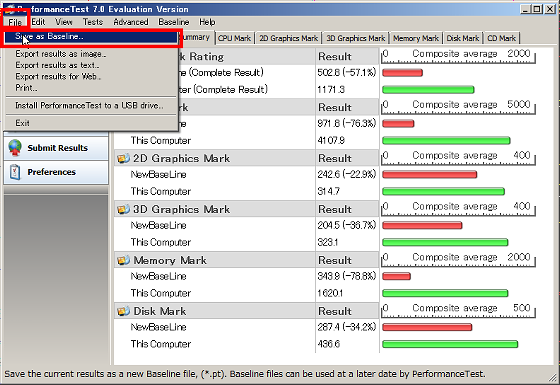Click the Composite average 2000 scale at top
The width and height of the screenshot is (560, 385).
click(x=459, y=56)
